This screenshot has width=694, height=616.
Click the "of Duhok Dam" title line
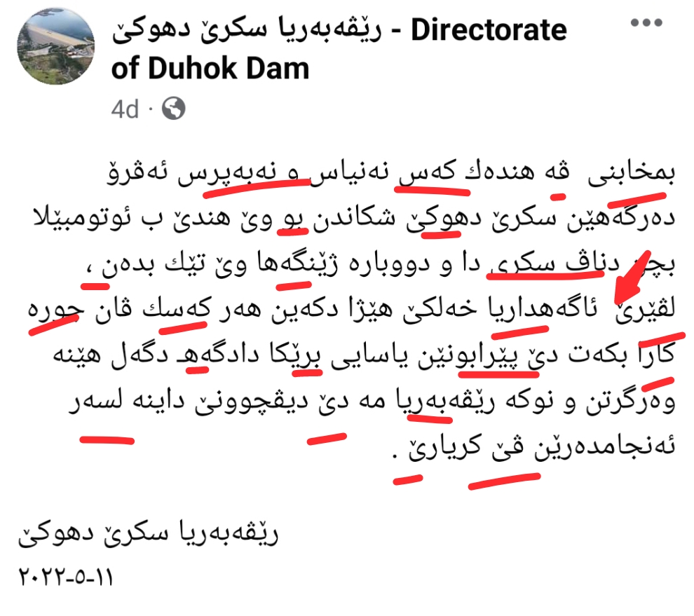pos(210,69)
